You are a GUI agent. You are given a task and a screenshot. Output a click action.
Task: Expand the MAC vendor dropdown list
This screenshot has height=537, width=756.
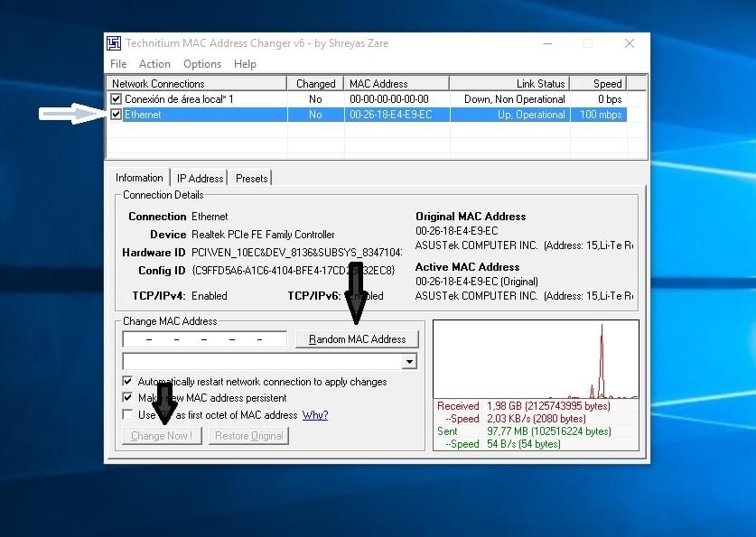(409, 361)
